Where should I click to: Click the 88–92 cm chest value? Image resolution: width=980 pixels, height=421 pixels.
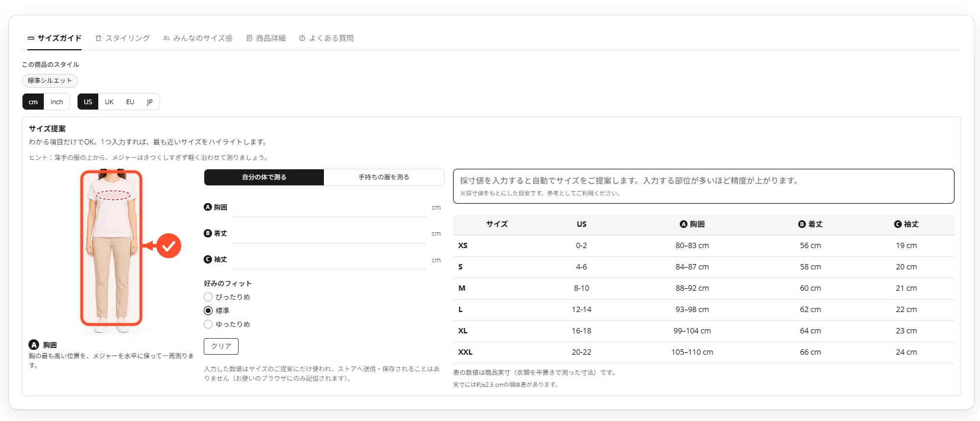pos(692,288)
